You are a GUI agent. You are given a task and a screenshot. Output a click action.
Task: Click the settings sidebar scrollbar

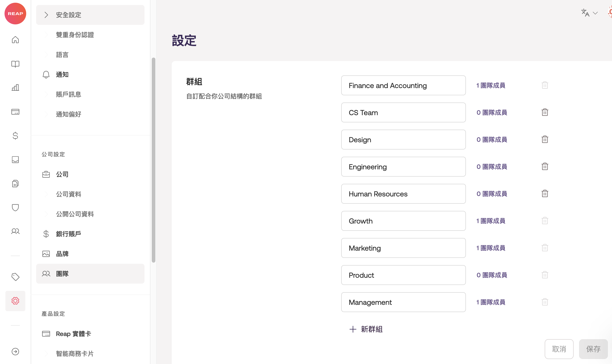tap(154, 160)
